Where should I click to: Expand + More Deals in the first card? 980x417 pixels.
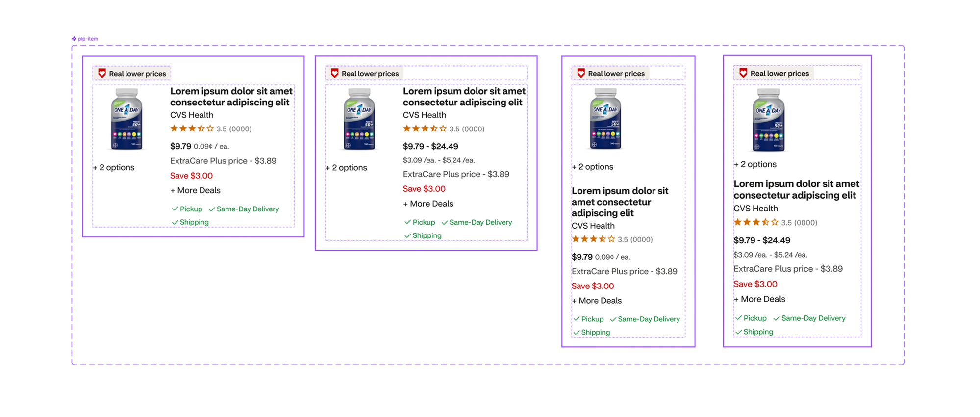[x=195, y=190]
